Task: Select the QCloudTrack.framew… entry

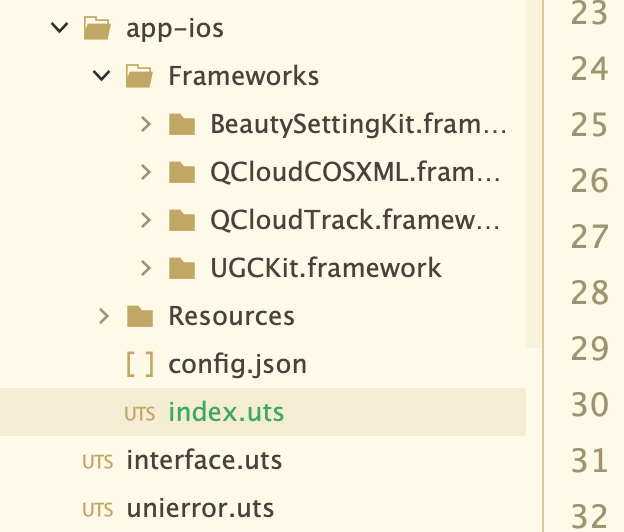Action: pos(355,220)
